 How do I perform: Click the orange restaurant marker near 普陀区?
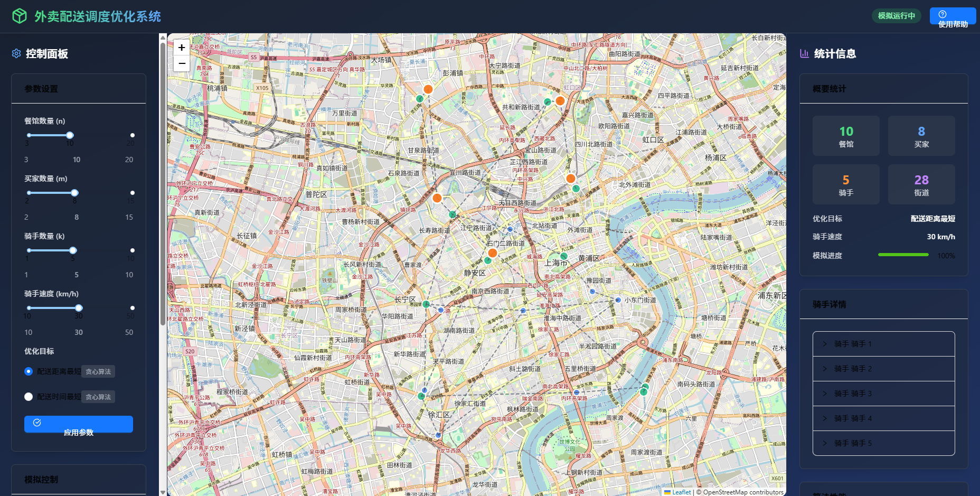point(437,198)
